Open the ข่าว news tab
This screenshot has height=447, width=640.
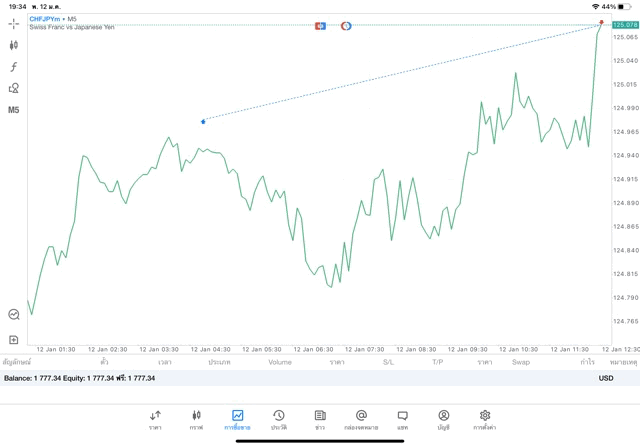tap(320, 419)
